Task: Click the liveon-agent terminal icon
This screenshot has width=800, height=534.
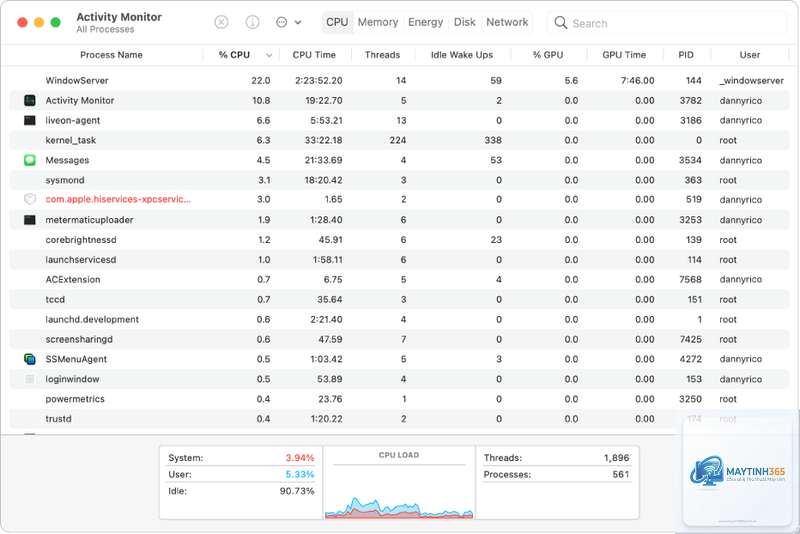Action: [30, 120]
